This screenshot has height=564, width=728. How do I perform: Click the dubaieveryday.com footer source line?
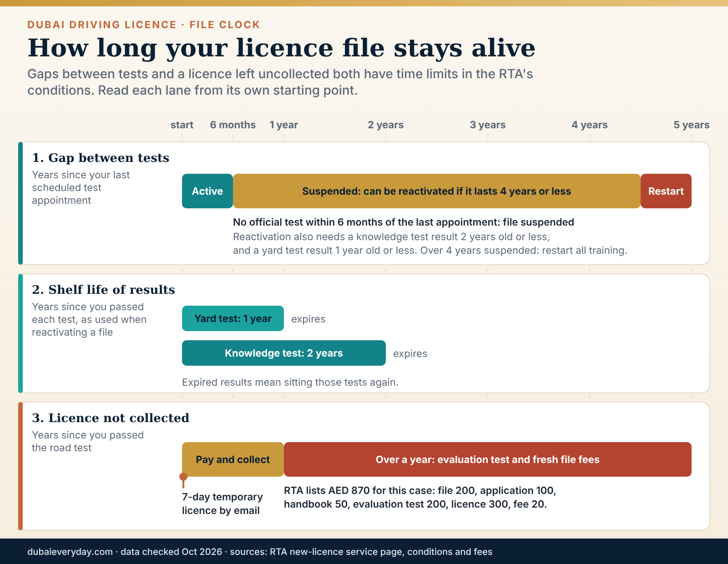click(260, 552)
